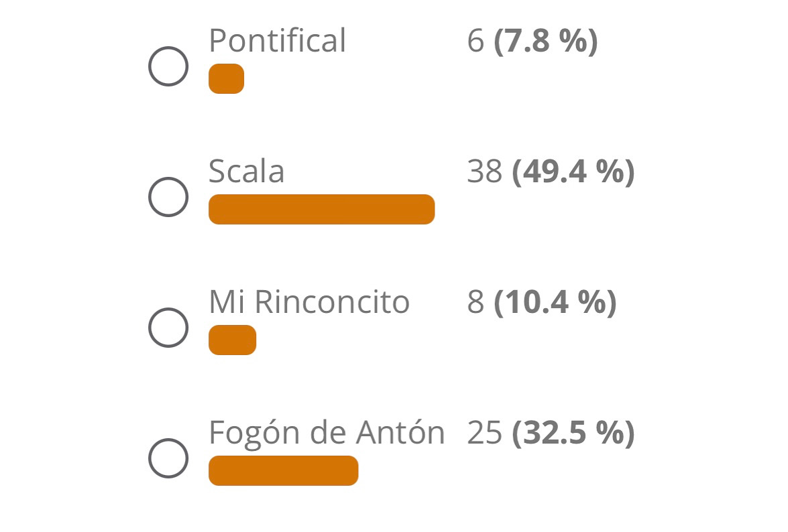Pick the Fogón de Antón radio option

[x=168, y=458]
